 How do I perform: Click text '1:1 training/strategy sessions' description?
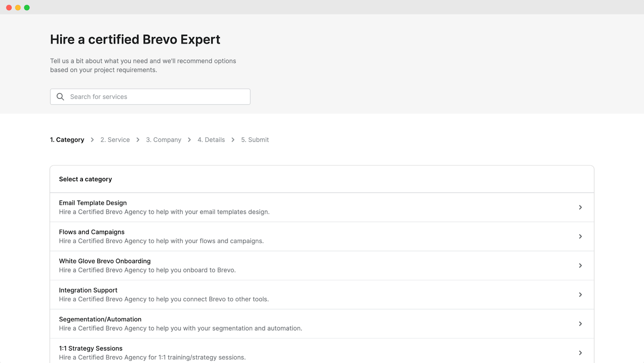coord(201,357)
